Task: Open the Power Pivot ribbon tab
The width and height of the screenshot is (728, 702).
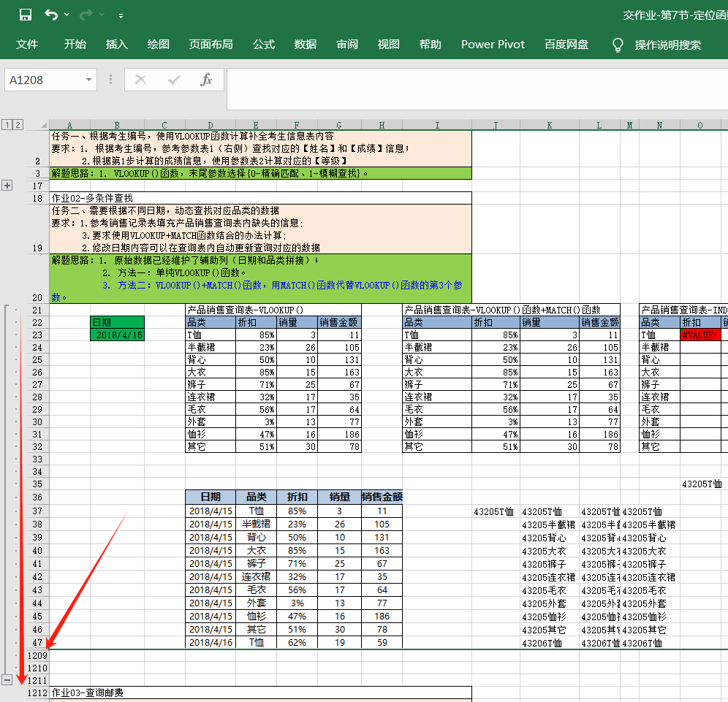Action: [493, 45]
